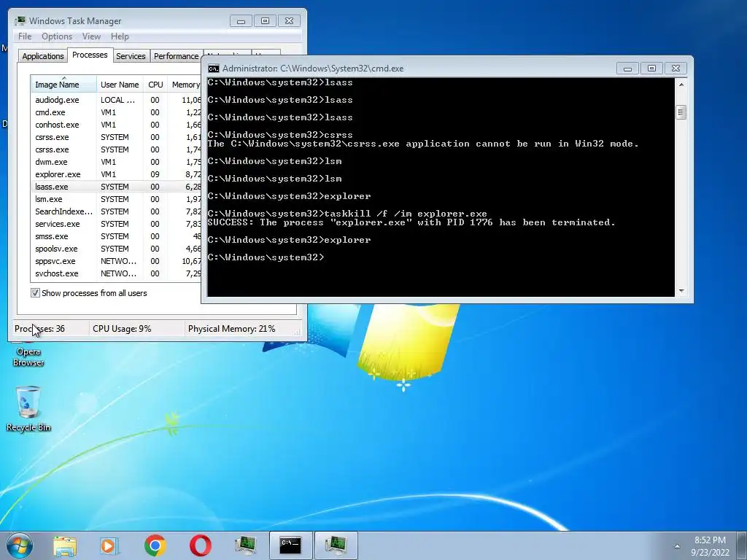Select the SearchIndexe... process row
The image size is (747, 560).
pos(116,211)
